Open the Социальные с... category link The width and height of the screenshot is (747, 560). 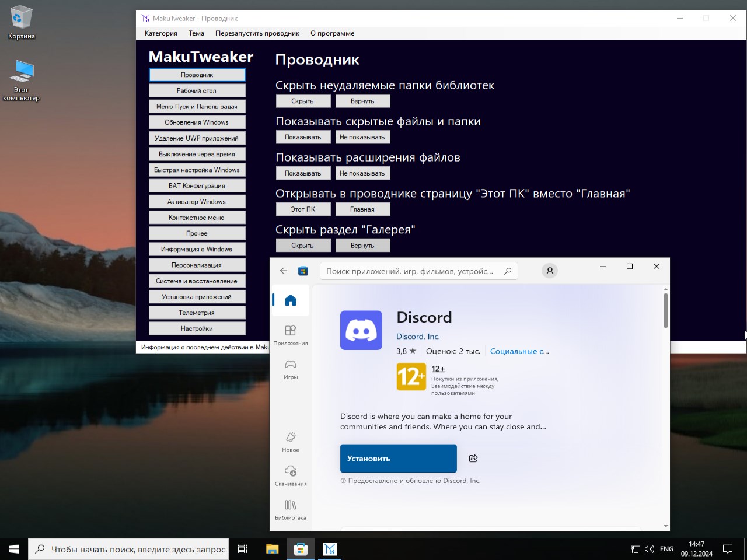[x=519, y=351]
